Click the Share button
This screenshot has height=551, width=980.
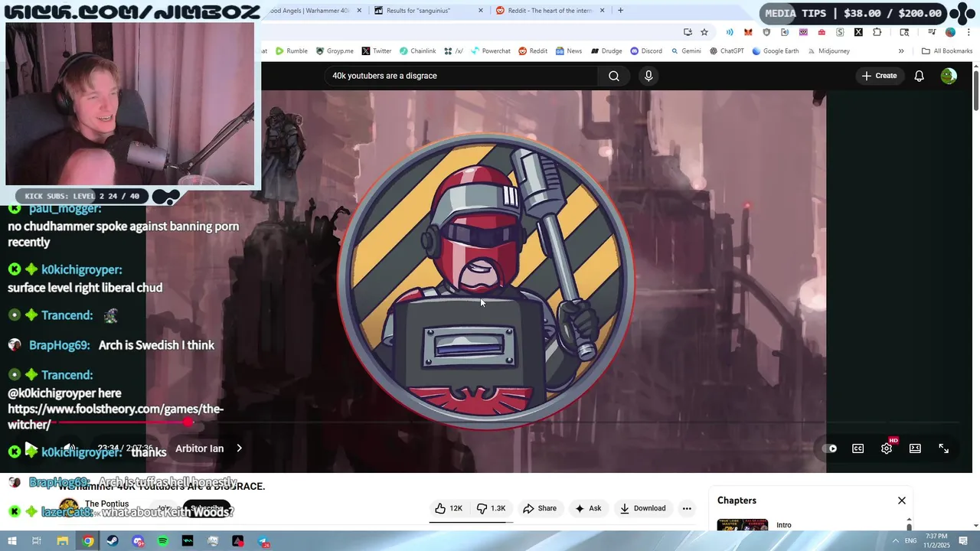click(540, 508)
